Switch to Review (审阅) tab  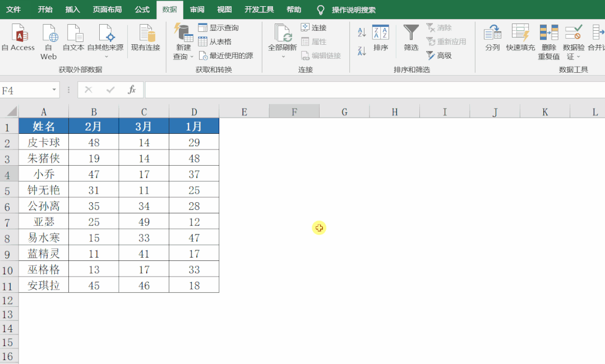point(197,10)
